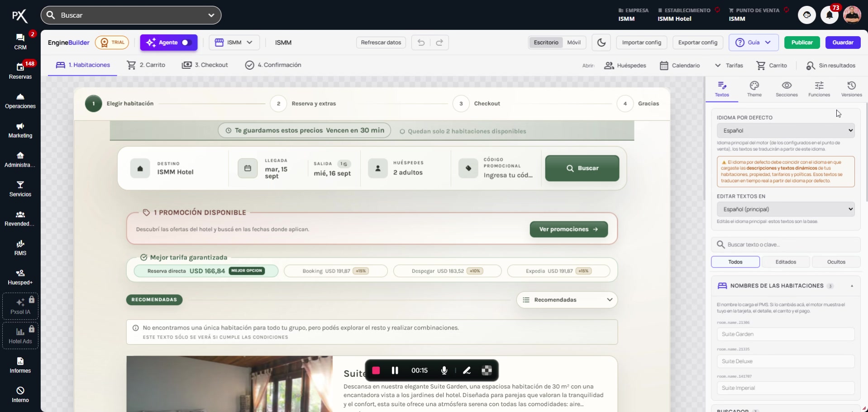Viewport: 868px width, 412px height.
Task: Open the ISMM engine dropdown
Action: (x=234, y=43)
